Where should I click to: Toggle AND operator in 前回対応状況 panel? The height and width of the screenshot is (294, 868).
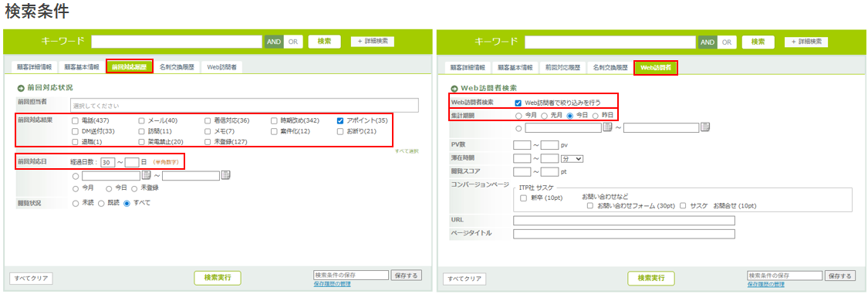(x=274, y=42)
